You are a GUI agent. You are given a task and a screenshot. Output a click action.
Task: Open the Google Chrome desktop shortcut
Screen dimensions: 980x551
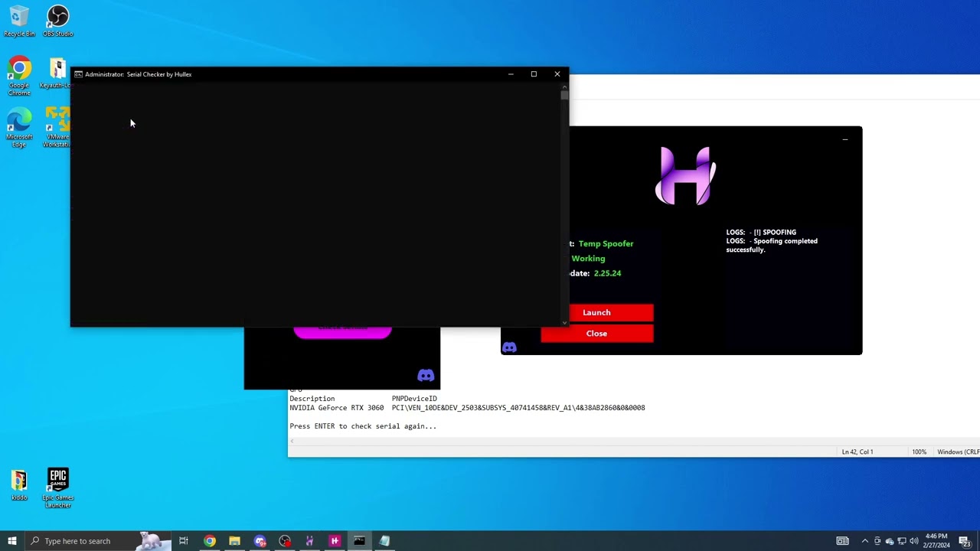19,76
